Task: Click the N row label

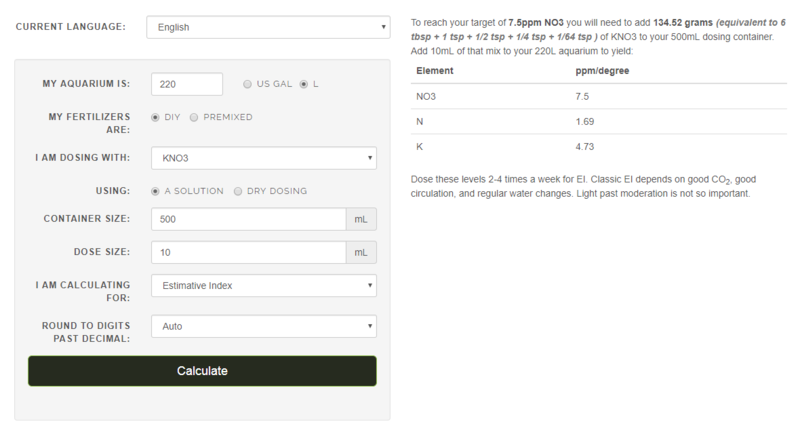Action: (419, 121)
